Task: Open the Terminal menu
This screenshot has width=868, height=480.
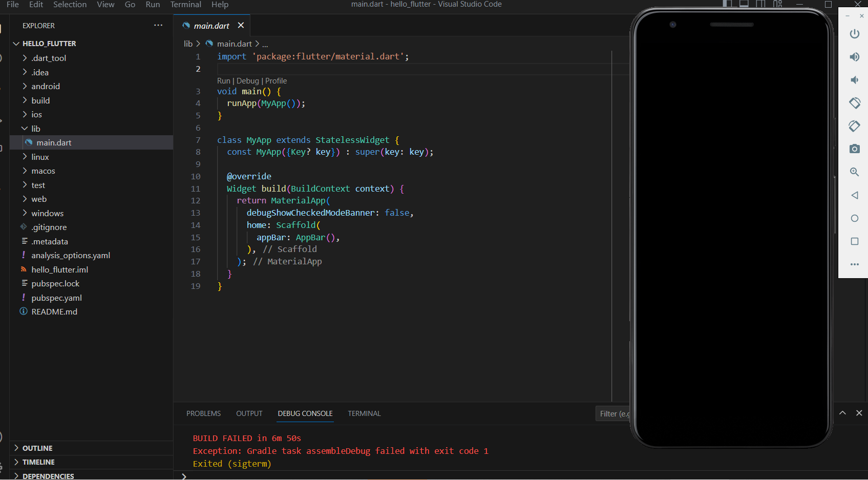Action: point(185,4)
